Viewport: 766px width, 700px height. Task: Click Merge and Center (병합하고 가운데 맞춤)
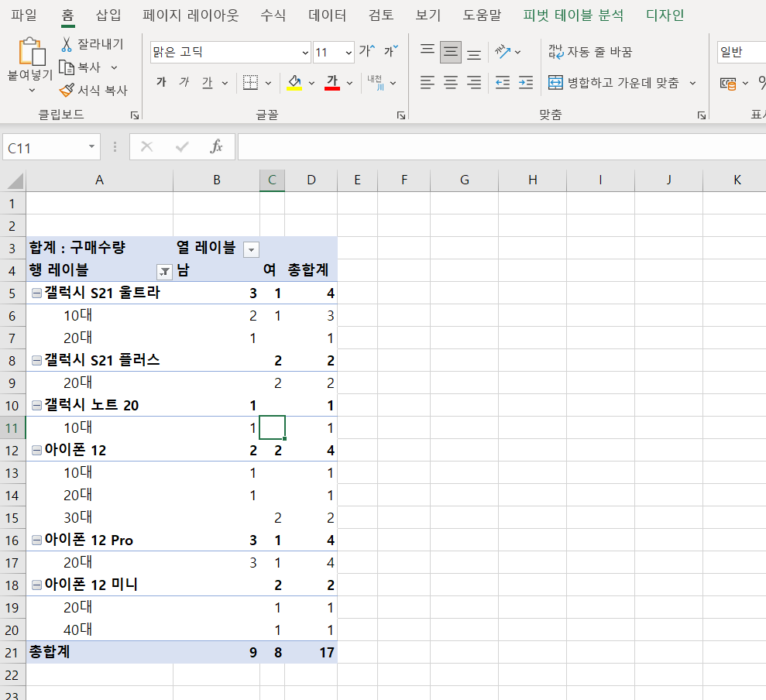coord(613,83)
